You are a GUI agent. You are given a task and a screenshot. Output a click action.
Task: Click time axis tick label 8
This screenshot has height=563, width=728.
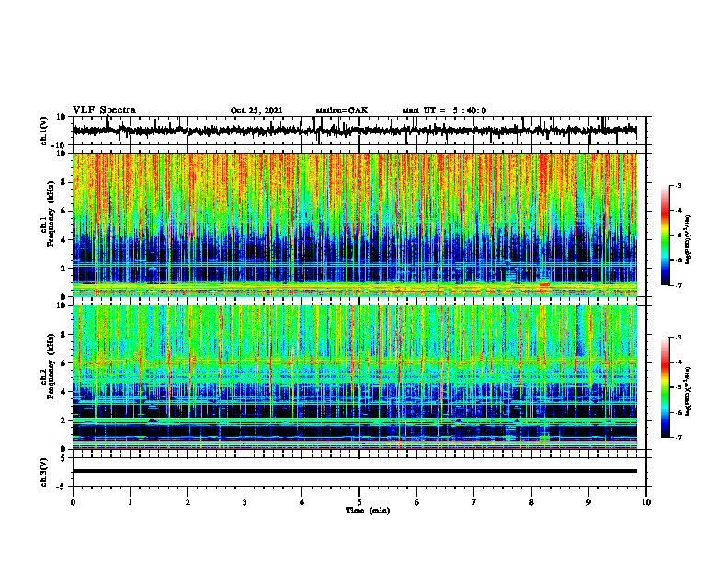coord(531,502)
